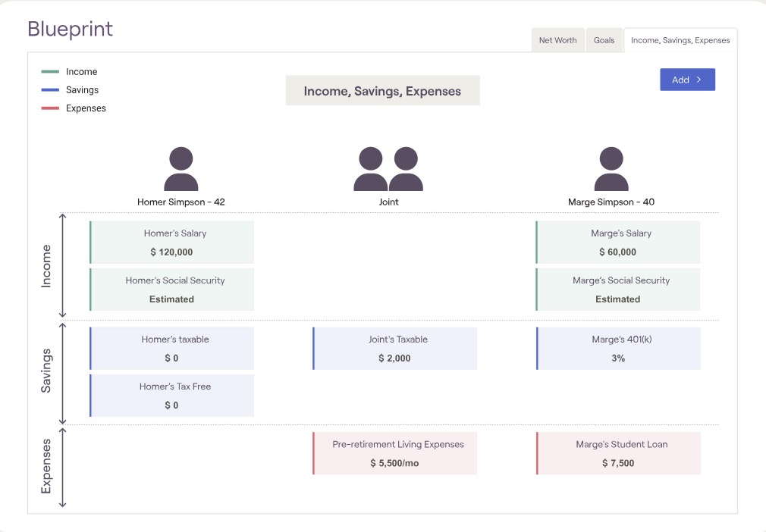Image resolution: width=766 pixels, height=532 pixels.
Task: Click the green Income legend line
Action: 50,72
